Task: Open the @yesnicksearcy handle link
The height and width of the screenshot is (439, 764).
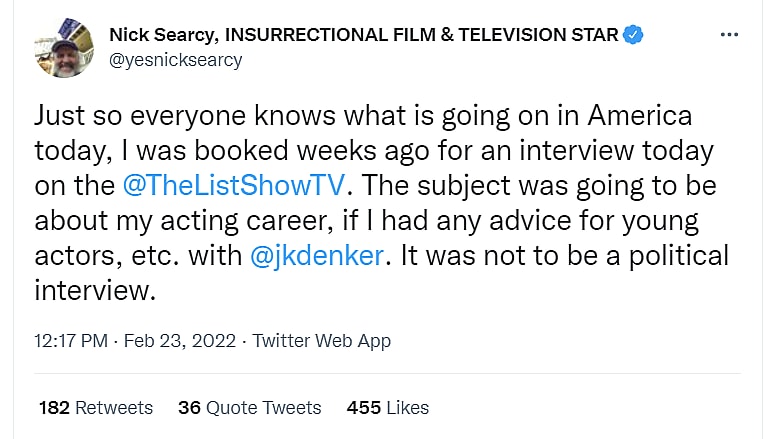Action: (175, 60)
